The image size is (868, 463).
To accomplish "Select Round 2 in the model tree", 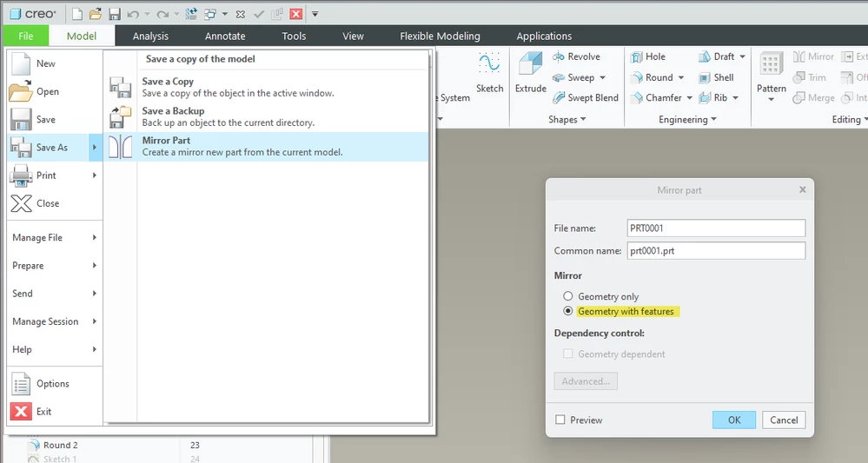I will 60,446.
